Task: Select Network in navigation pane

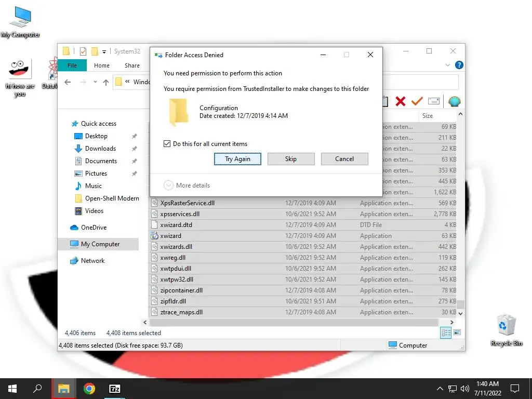Action: click(92, 261)
